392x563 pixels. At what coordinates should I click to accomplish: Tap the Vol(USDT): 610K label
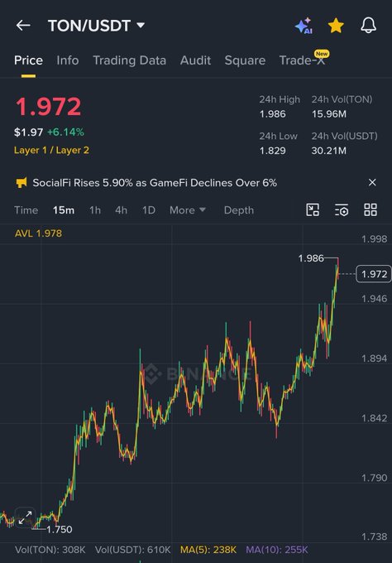click(132, 550)
